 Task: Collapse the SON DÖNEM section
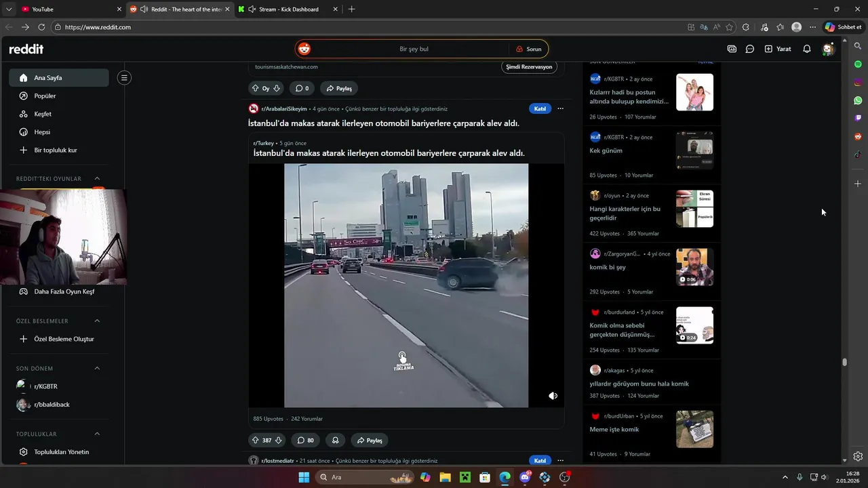pos(97,368)
